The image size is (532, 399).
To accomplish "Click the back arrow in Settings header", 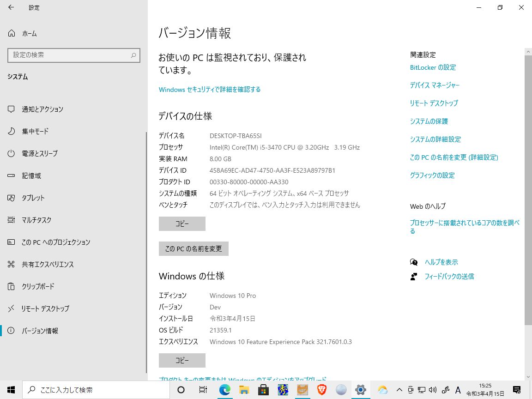I will (x=11, y=7).
